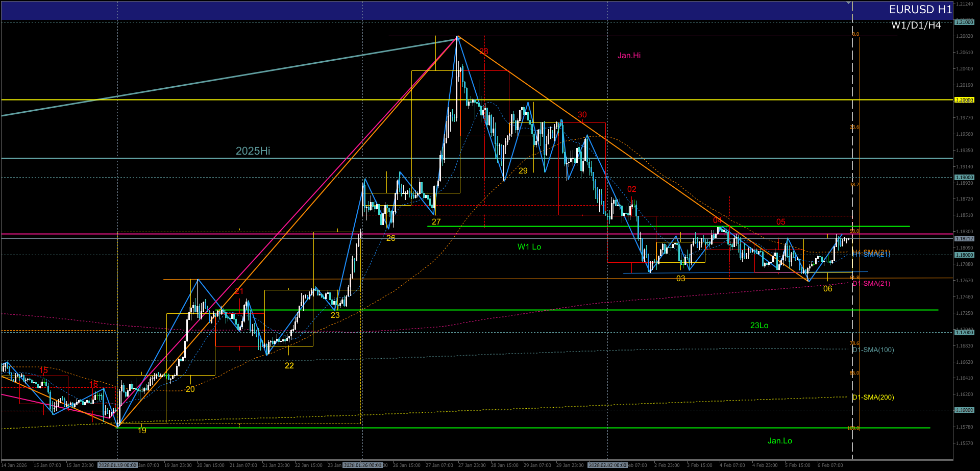Select the 2026.02.02 00:00 time marker
Viewport: 980px width, 471px height.
607,465
